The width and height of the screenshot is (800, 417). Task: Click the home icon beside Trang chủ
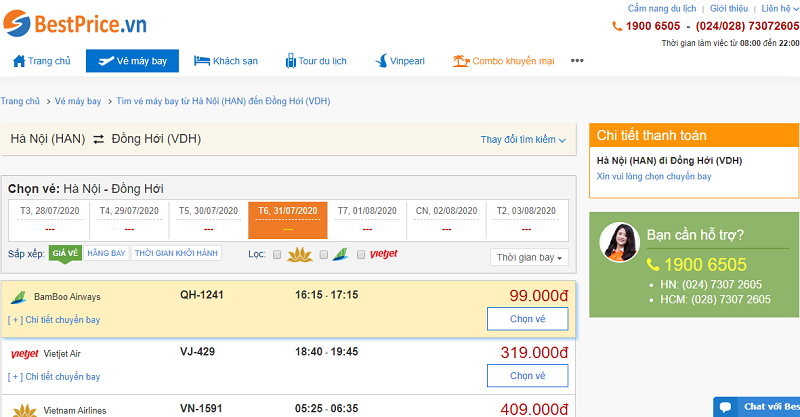point(19,61)
